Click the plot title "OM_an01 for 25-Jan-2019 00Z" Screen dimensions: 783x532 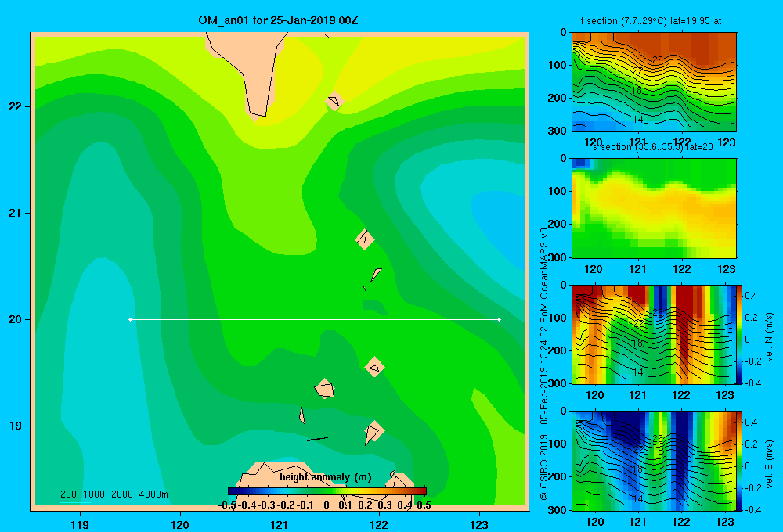pos(278,20)
